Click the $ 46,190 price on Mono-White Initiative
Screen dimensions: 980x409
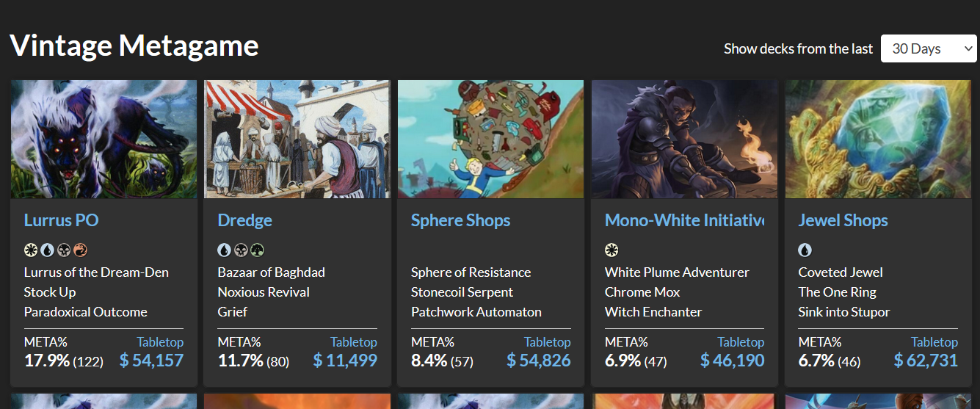click(x=732, y=361)
